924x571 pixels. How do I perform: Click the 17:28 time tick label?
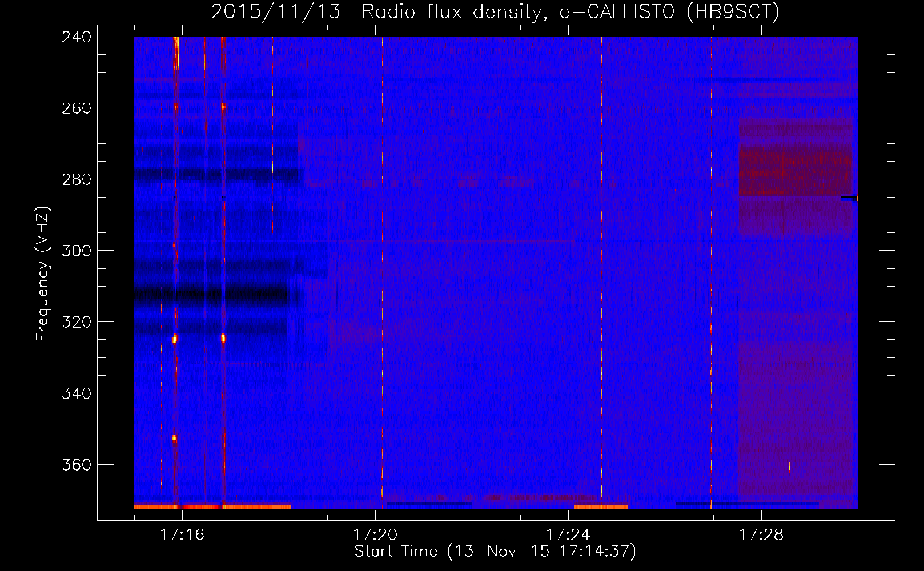click(x=761, y=535)
